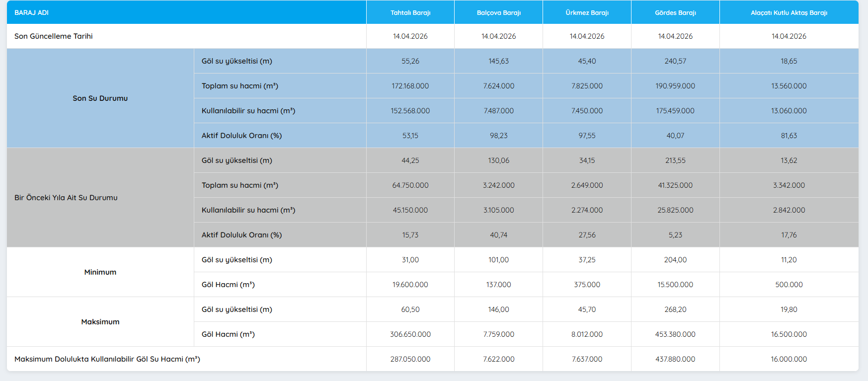
Task: Select the Minimum group row label
Action: pyautogui.click(x=100, y=272)
